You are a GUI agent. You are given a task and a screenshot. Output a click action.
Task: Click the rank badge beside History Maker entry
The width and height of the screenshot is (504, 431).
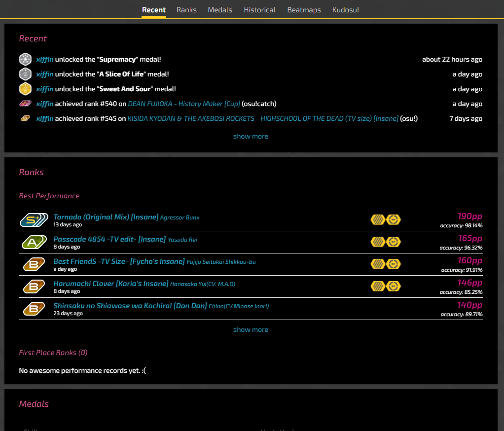pos(25,104)
